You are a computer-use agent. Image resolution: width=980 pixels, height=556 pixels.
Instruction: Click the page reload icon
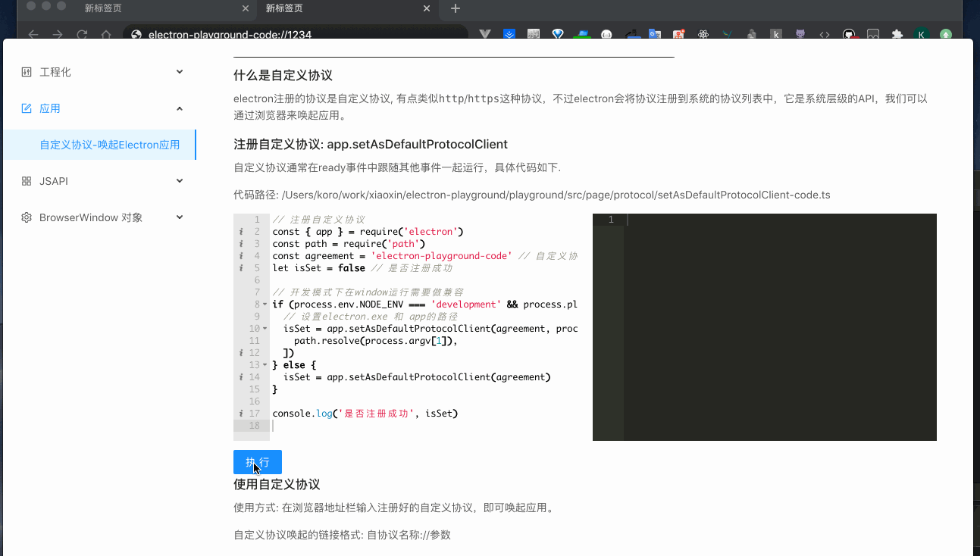(x=80, y=34)
